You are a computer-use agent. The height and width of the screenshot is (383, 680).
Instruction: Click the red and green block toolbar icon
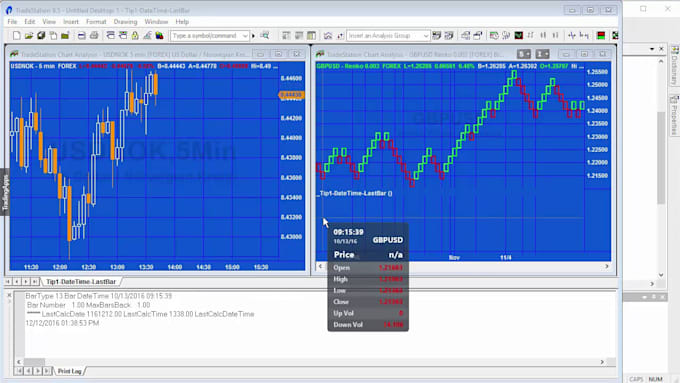click(x=601, y=36)
